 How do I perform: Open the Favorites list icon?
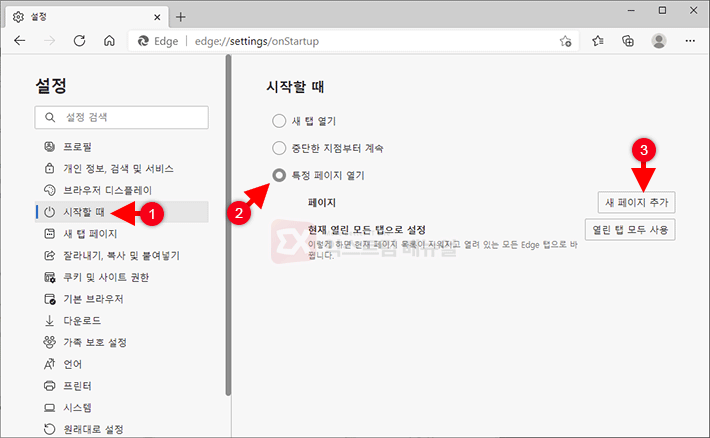click(598, 41)
